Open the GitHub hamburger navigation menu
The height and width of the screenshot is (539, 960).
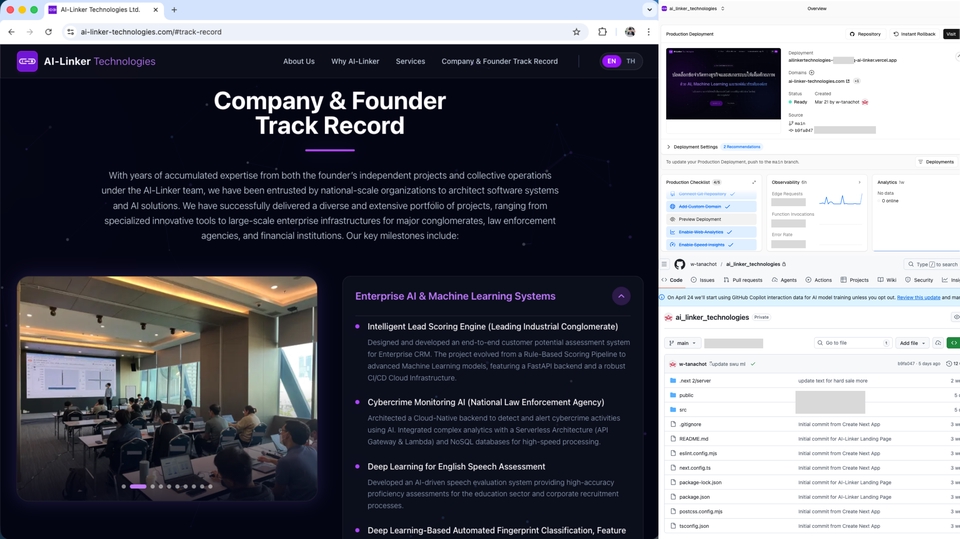[665, 265]
